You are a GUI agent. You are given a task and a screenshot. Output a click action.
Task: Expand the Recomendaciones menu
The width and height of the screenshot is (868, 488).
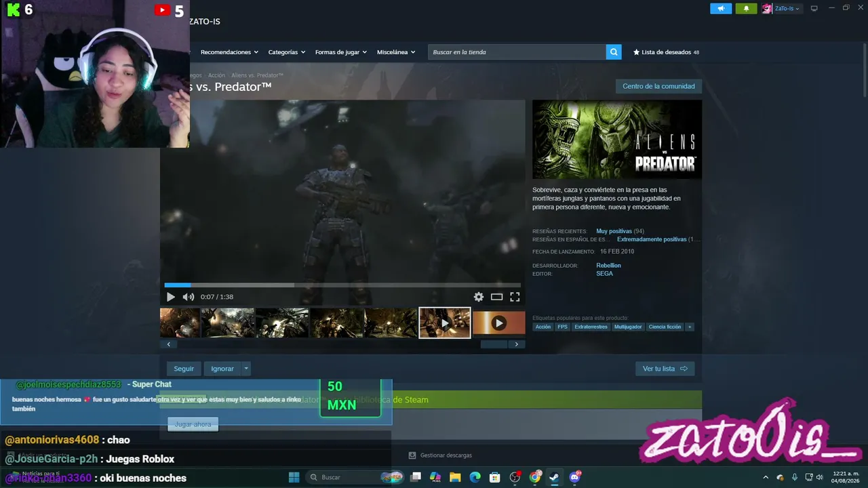[230, 52]
